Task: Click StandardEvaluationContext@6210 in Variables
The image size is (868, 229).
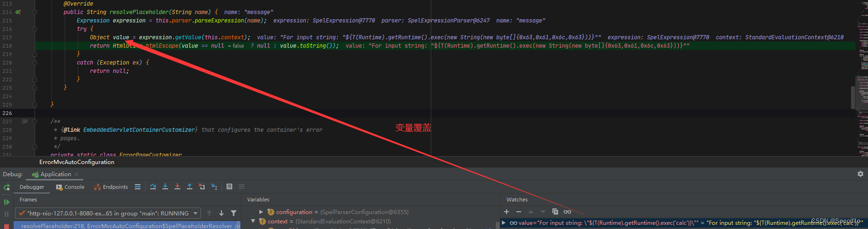Action: [x=343, y=222]
